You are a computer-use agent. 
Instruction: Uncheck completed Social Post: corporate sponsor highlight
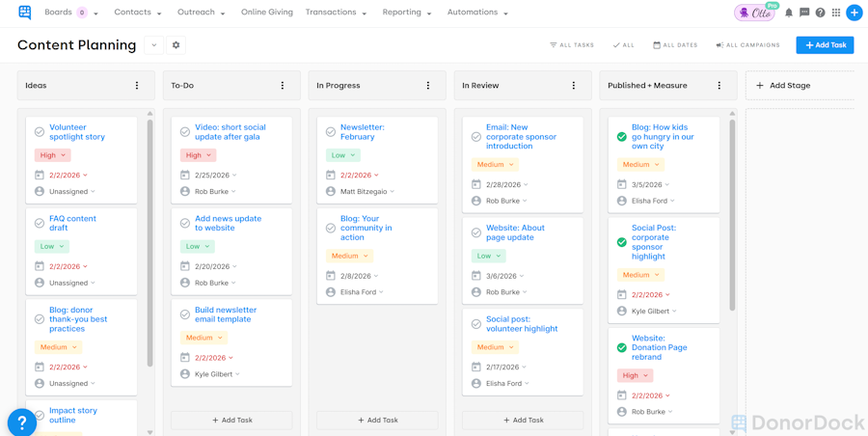point(622,242)
